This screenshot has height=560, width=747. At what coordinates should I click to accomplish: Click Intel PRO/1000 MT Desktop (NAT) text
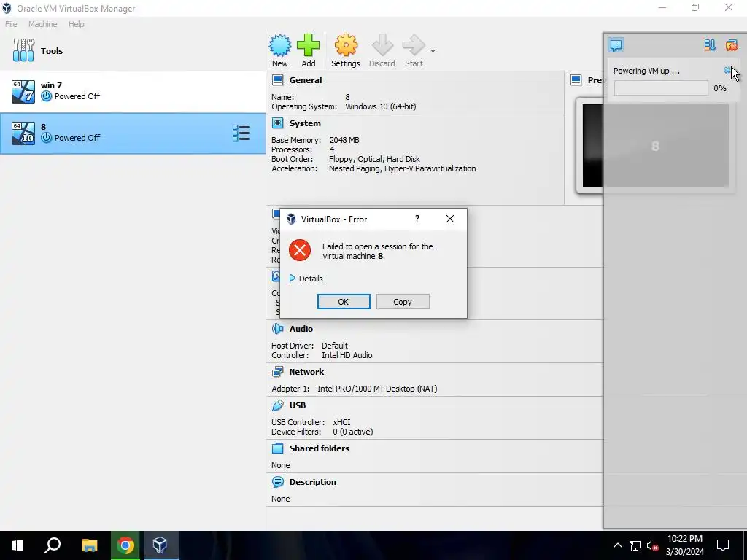[x=377, y=389]
